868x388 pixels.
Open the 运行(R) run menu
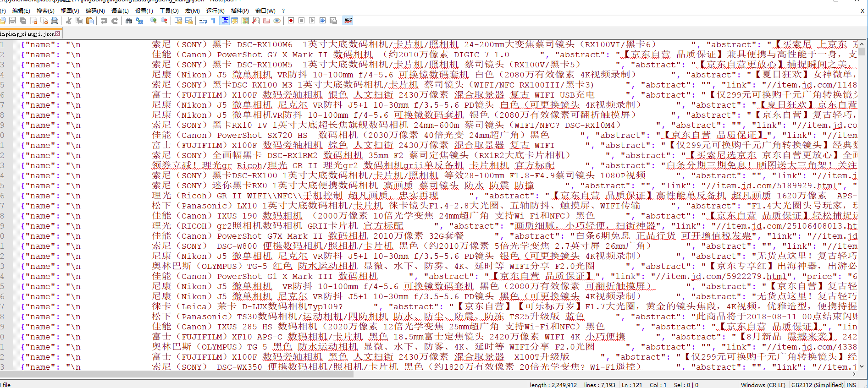(x=215, y=11)
